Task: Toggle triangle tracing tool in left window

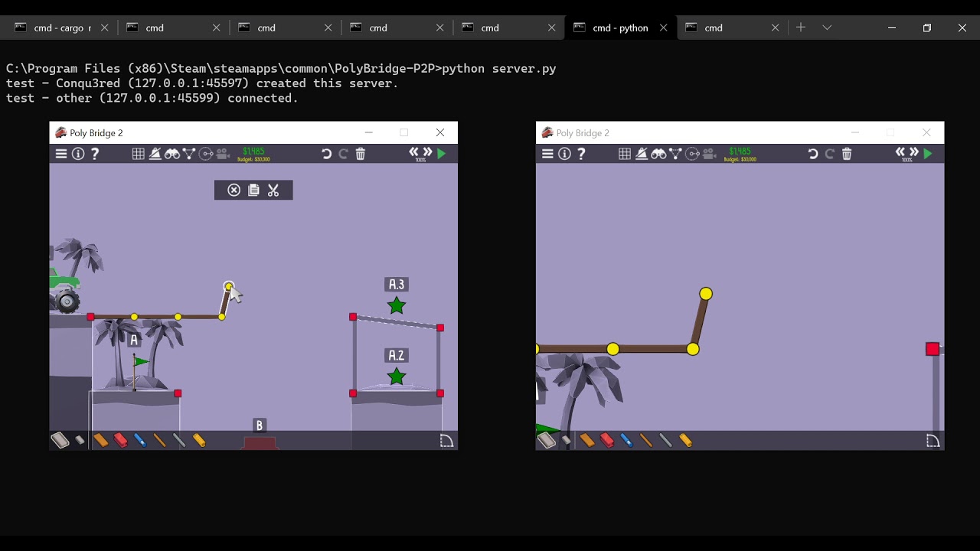Action: coord(189,154)
